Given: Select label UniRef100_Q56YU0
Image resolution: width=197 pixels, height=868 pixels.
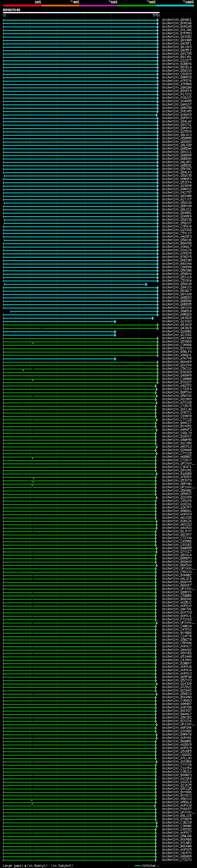Looking at the screenshot, I should tap(176, 396).
